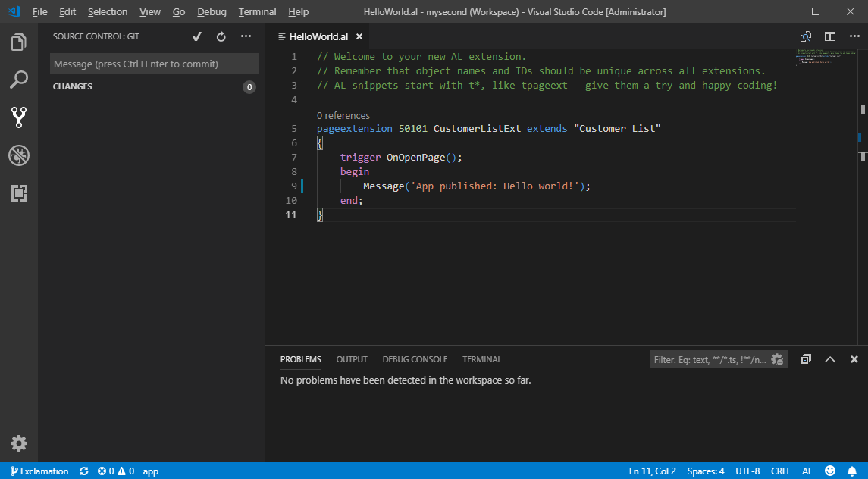Open the Explorer view in activity bar
This screenshot has width=868, height=479.
pyautogui.click(x=19, y=42)
